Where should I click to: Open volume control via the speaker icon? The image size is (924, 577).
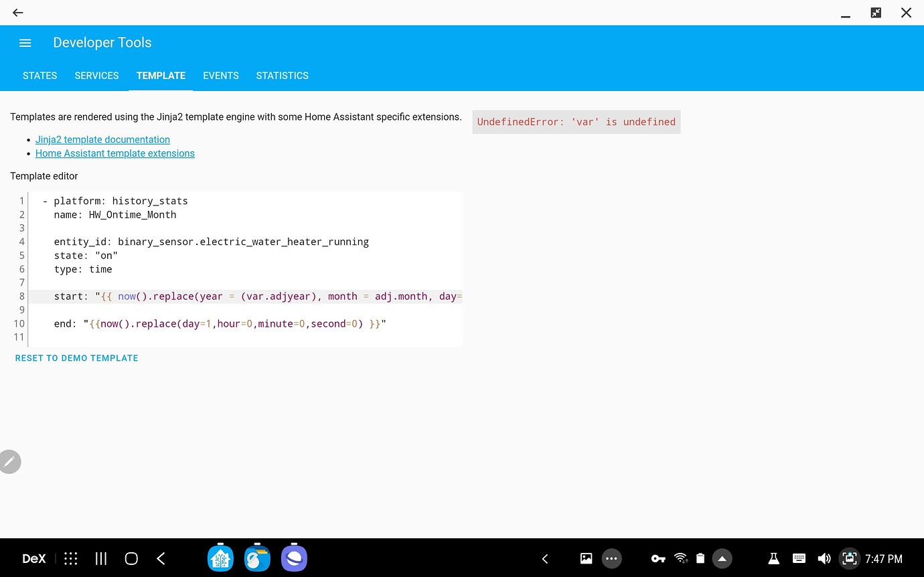tap(824, 558)
